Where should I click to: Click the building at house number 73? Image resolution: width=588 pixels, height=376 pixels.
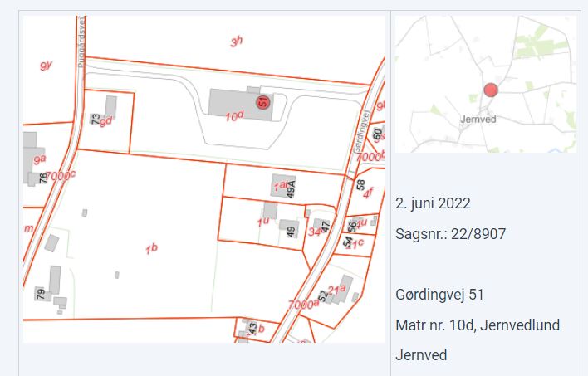click(108, 107)
